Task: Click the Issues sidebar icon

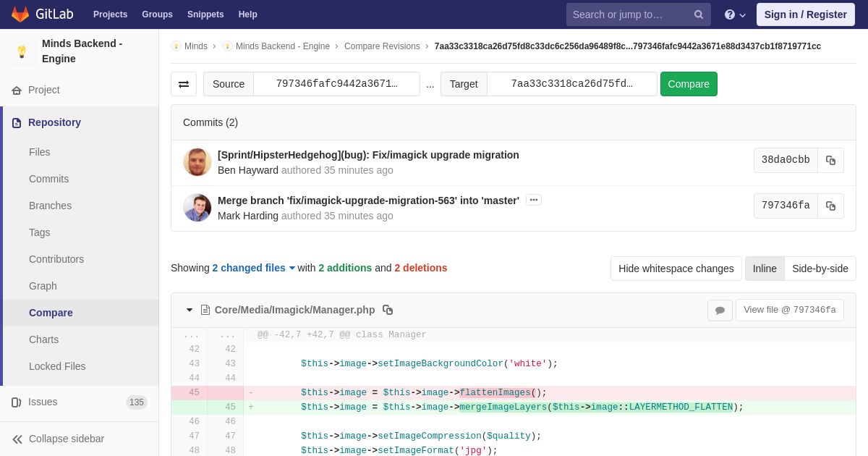Action: (17, 402)
